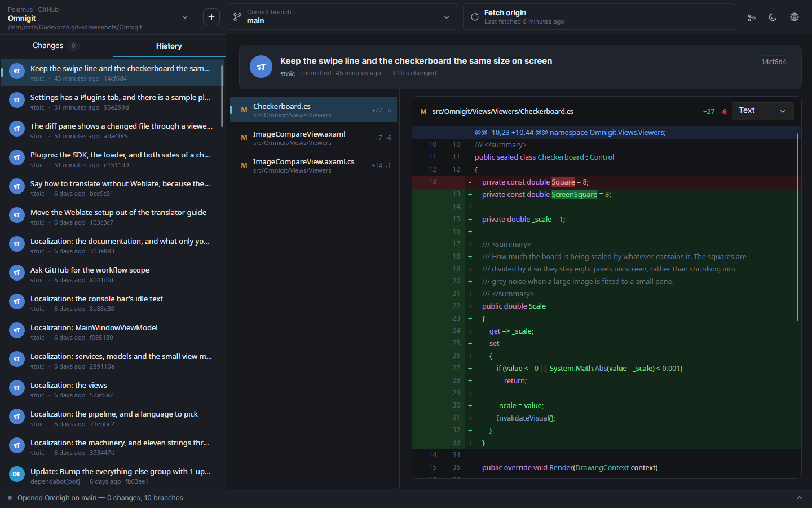Switch to the Changes tab
This screenshot has width=812, height=508.
coord(55,46)
